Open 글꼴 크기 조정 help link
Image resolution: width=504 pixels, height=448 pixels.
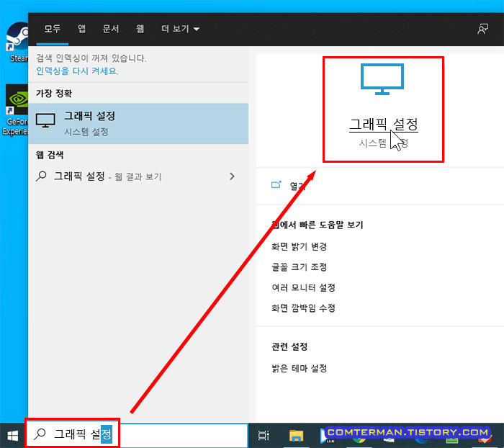tap(300, 267)
